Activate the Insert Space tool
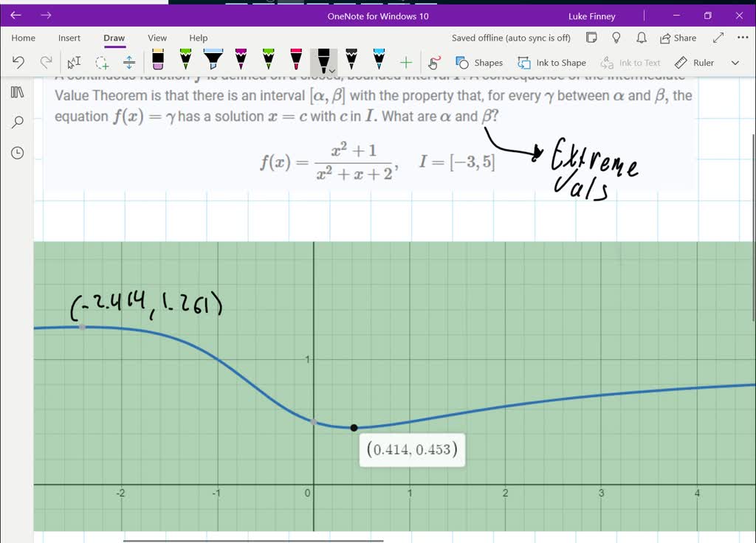Screen dimensions: 756x543 click(129, 63)
